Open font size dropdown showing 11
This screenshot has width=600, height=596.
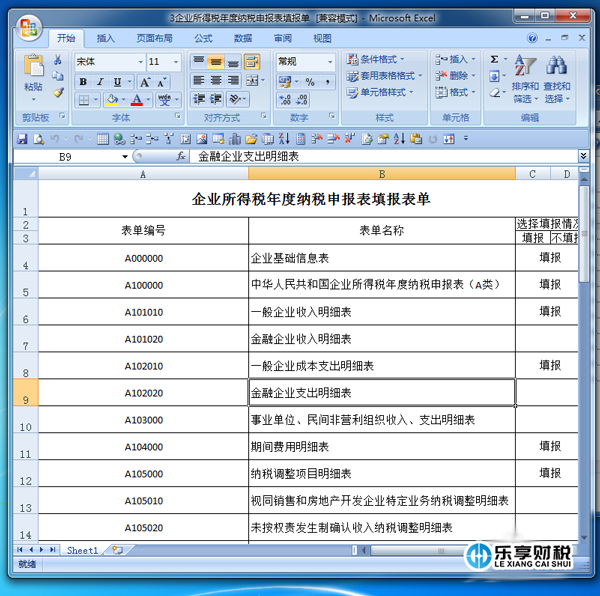point(176,62)
